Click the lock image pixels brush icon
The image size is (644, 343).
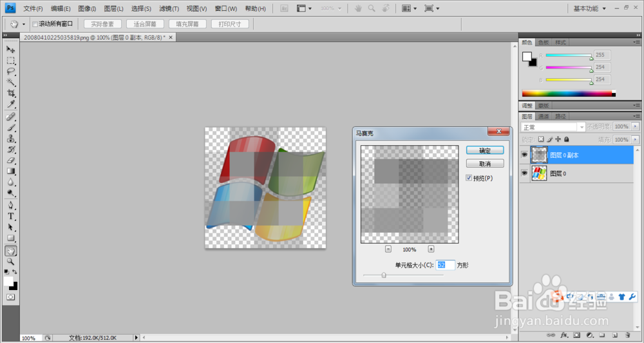[x=549, y=139]
